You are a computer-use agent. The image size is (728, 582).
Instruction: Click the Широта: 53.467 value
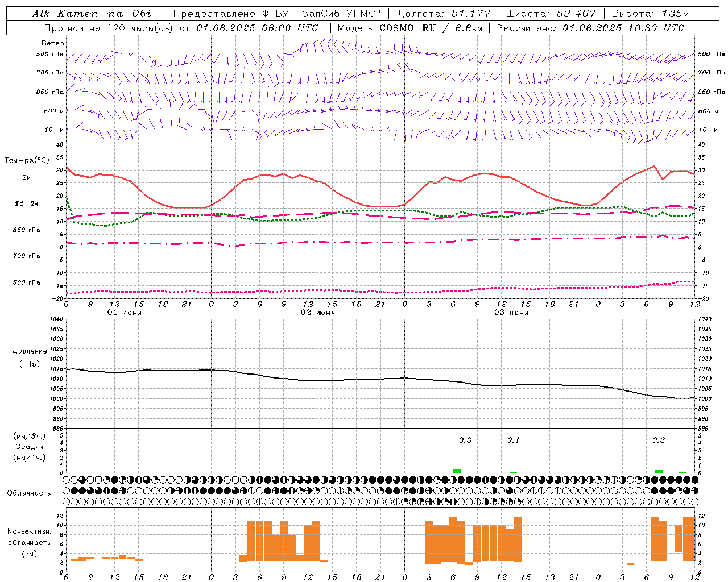point(551,14)
